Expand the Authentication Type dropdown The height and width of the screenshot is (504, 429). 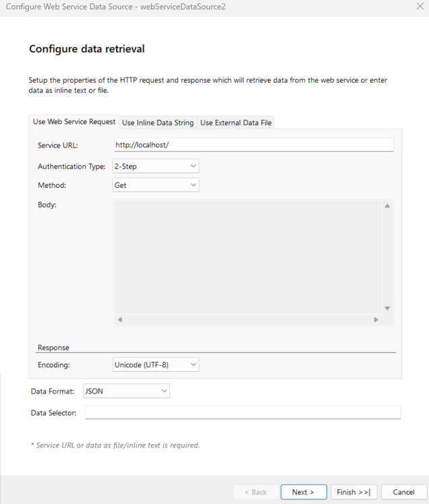[156, 166]
